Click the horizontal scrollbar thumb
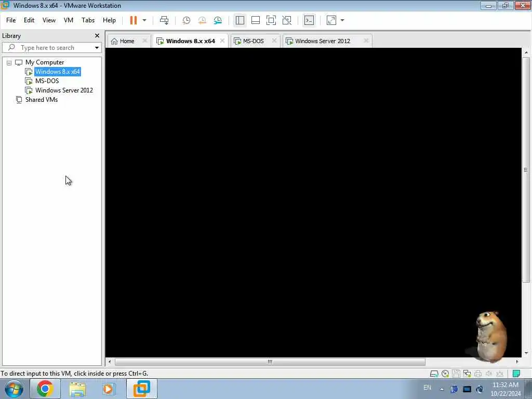Image resolution: width=532 pixels, height=399 pixels. click(x=270, y=362)
